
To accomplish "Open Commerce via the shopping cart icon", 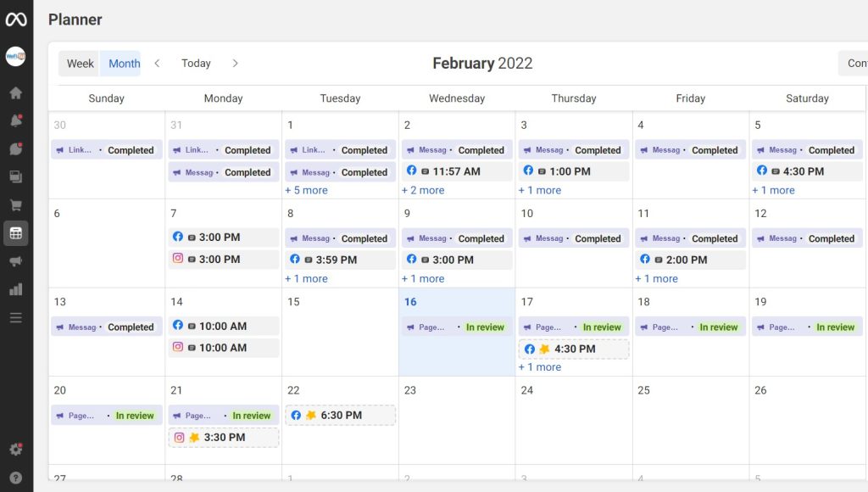I will pyautogui.click(x=15, y=204).
